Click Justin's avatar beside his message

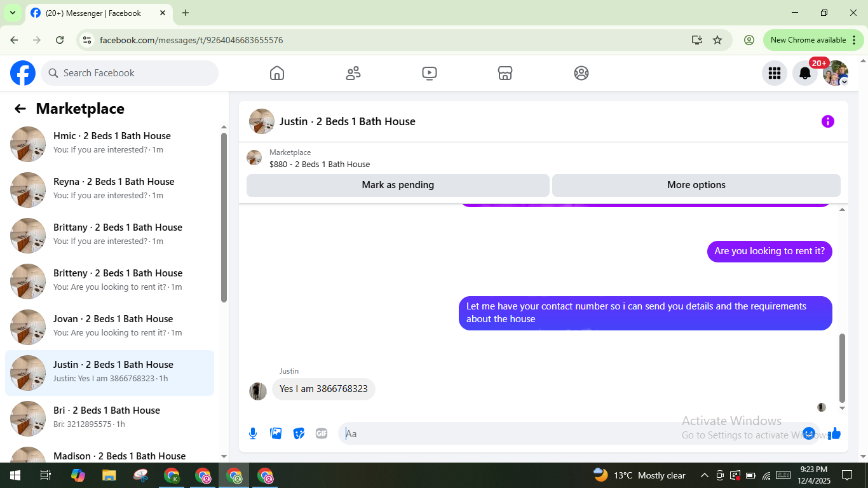(258, 391)
